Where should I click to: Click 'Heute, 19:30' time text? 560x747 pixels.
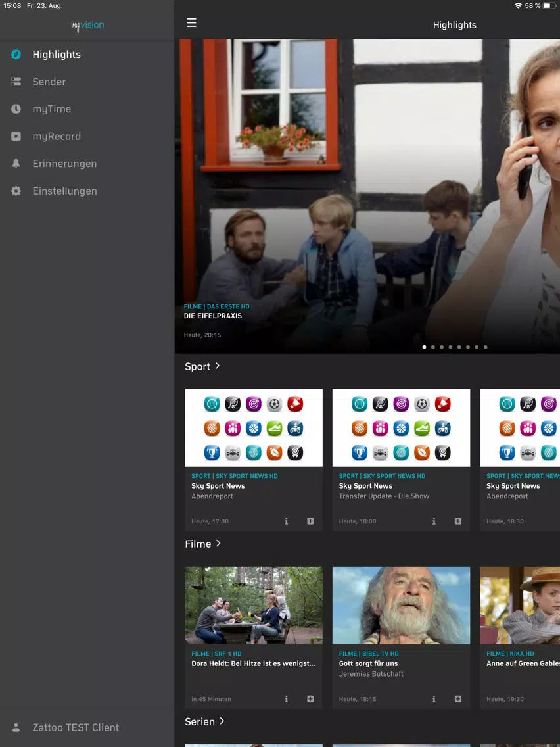tap(505, 699)
